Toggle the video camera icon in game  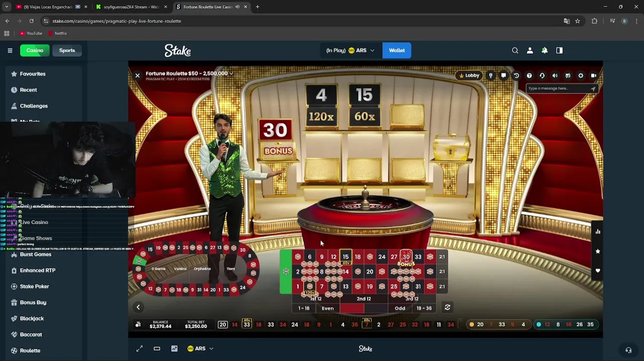point(594,76)
